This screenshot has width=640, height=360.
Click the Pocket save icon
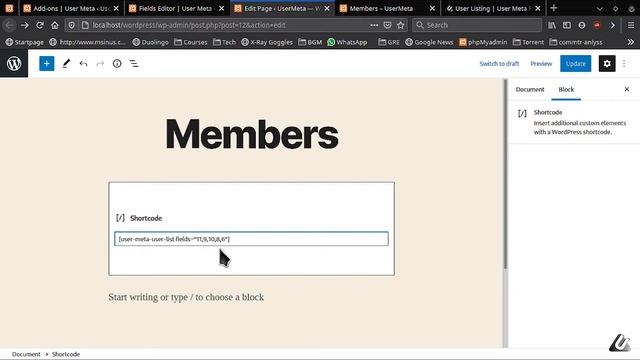point(387,25)
